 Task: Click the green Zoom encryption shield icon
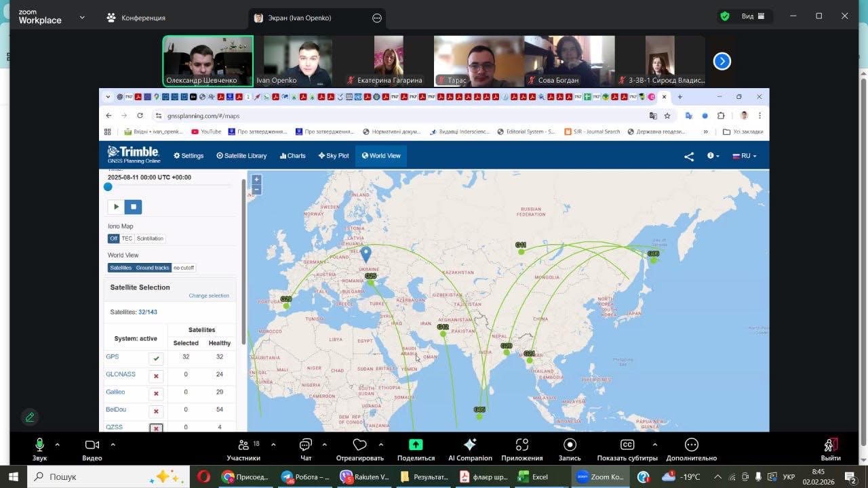click(725, 16)
